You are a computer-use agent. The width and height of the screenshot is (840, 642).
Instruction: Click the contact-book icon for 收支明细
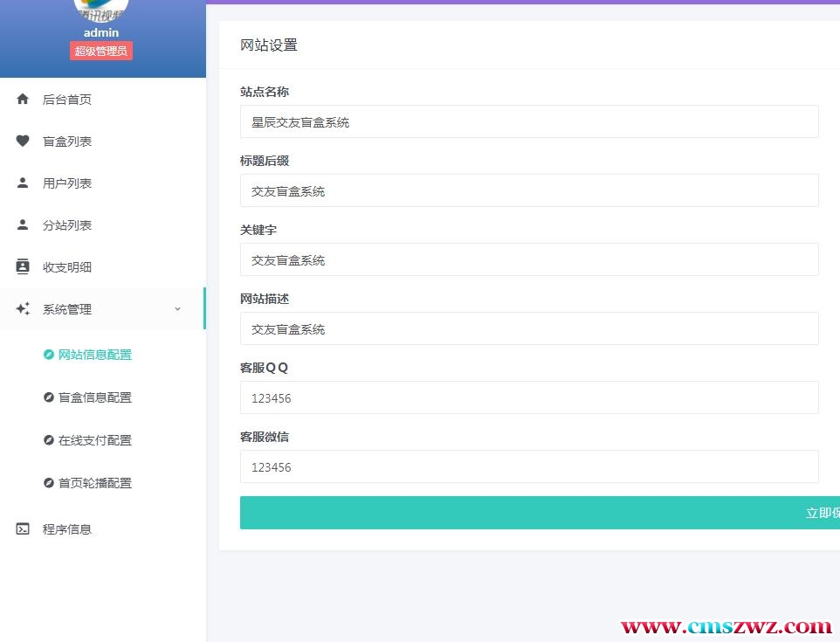coord(24,267)
